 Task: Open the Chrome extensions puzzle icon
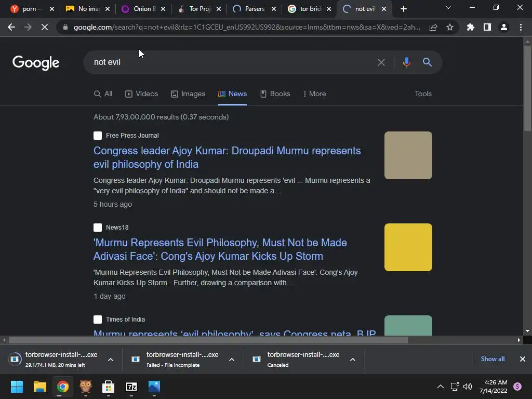click(470, 27)
